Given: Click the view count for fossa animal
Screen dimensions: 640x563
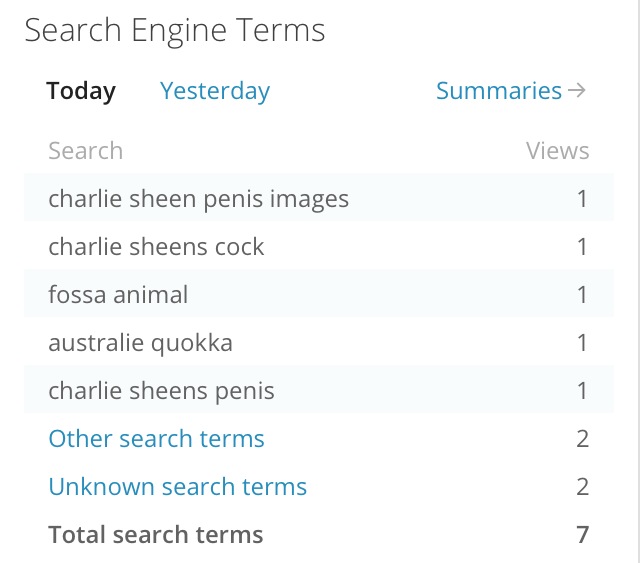Looking at the screenshot, I should [582, 295].
